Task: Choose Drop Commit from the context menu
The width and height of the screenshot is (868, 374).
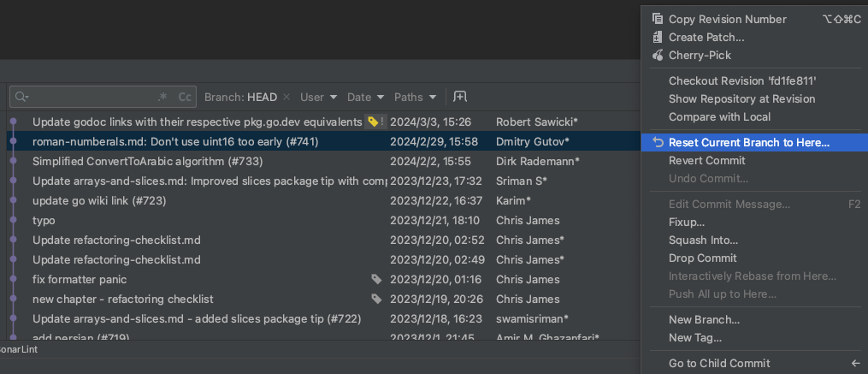Action: [702, 258]
